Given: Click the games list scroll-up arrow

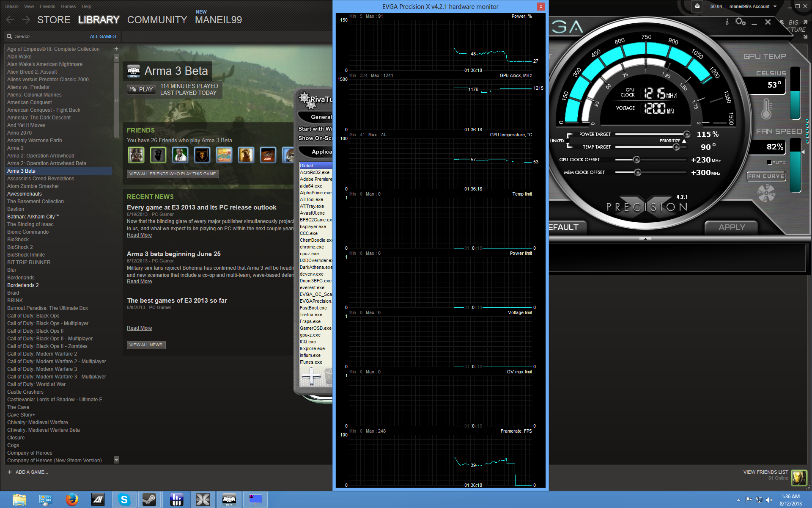Looking at the screenshot, I should [x=116, y=57].
